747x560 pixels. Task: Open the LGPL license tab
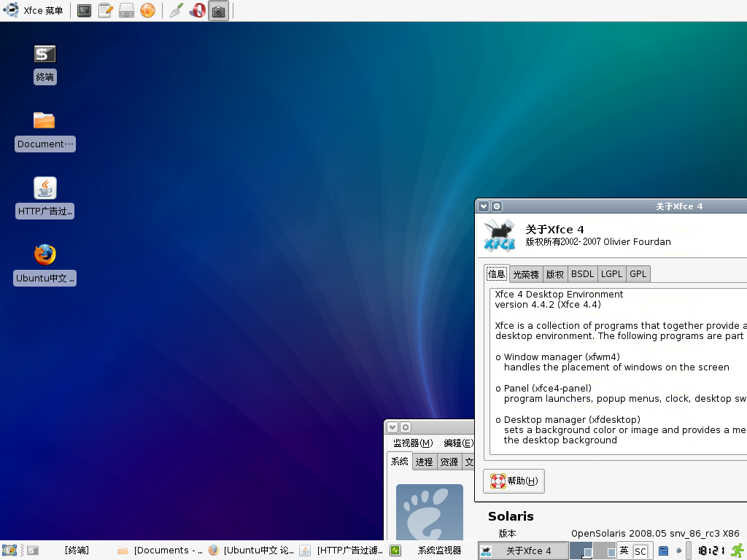(x=612, y=274)
